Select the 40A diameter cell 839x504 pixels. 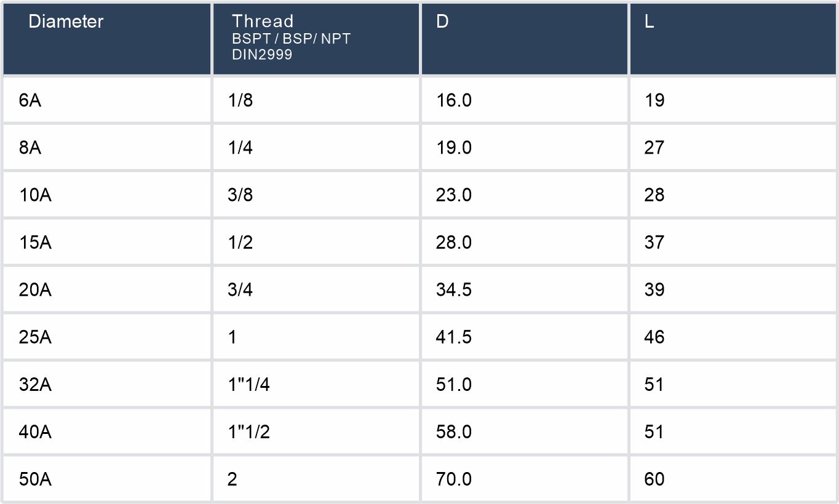coord(35,431)
